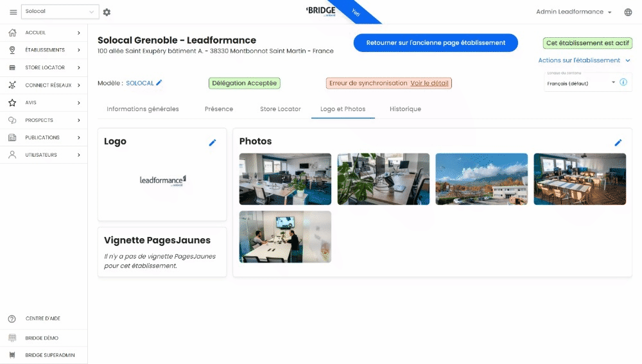Open the Français (défaut) language dropdown
This screenshot has height=364, width=642.
pyautogui.click(x=581, y=83)
